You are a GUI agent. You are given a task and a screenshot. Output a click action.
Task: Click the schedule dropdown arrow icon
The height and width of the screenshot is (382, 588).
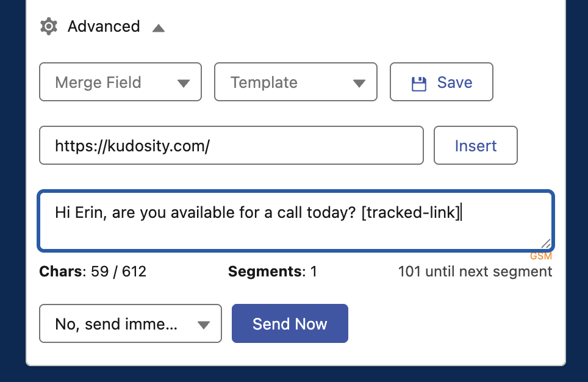[x=204, y=325]
